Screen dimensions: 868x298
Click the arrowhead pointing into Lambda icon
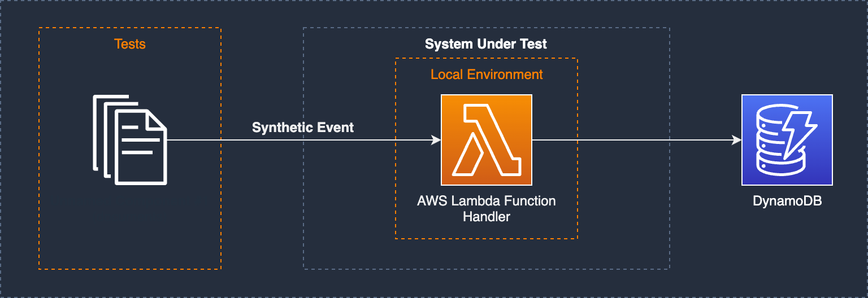point(436,140)
